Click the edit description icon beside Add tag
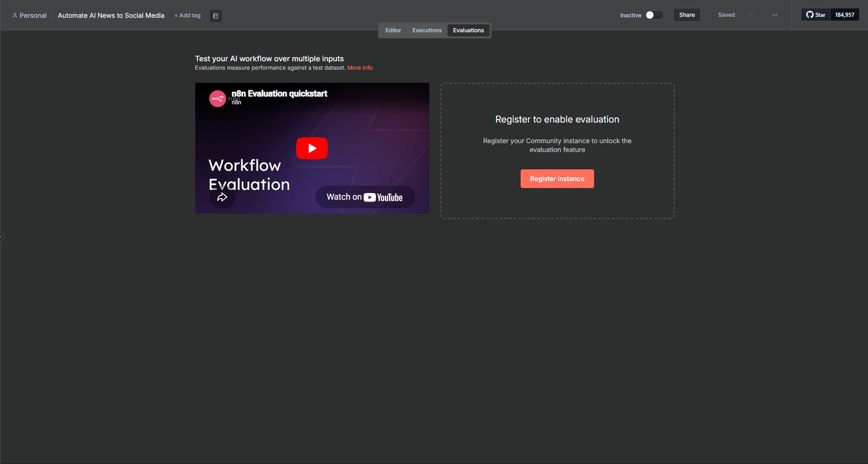868x464 pixels. (x=216, y=16)
